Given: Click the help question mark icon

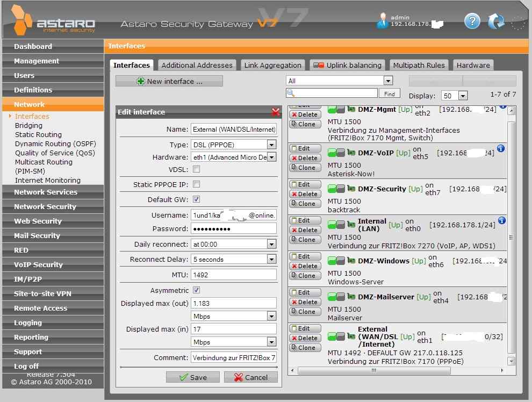Looking at the screenshot, I should [472, 21].
